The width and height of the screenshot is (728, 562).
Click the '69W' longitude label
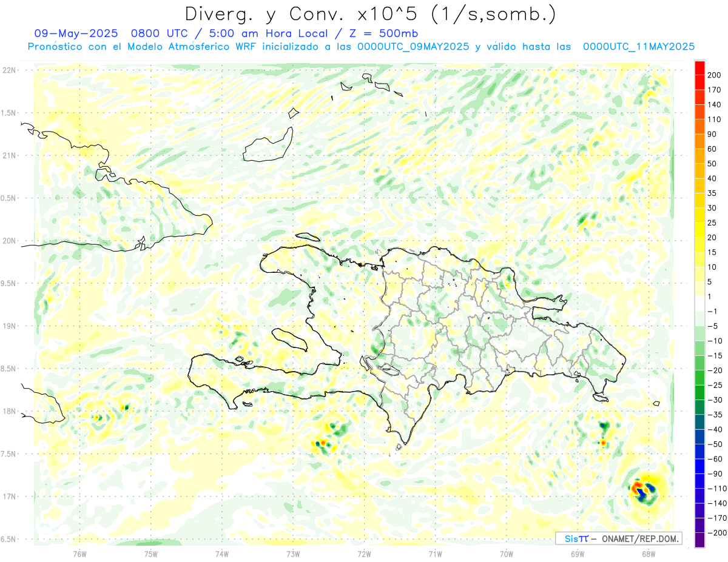tap(577, 554)
